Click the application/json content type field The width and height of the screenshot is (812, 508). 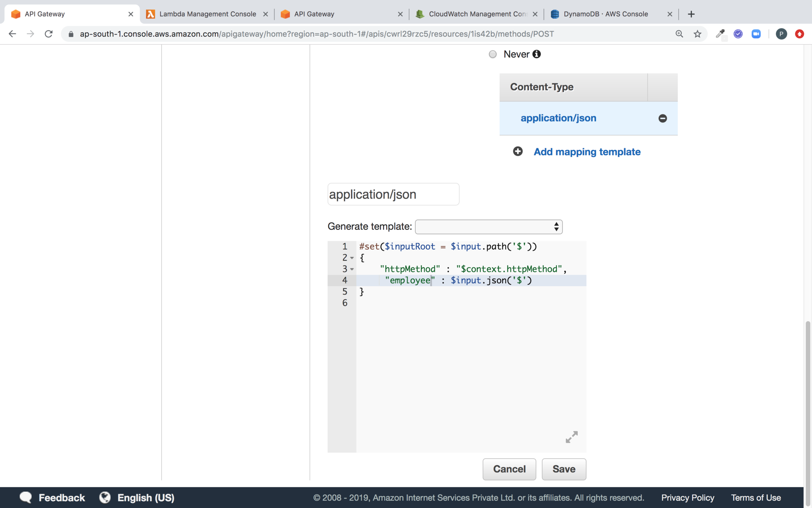[393, 194]
